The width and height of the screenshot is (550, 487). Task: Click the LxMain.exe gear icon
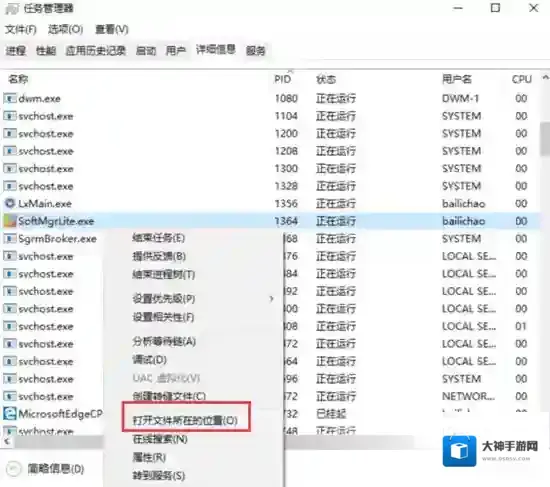coord(10,203)
